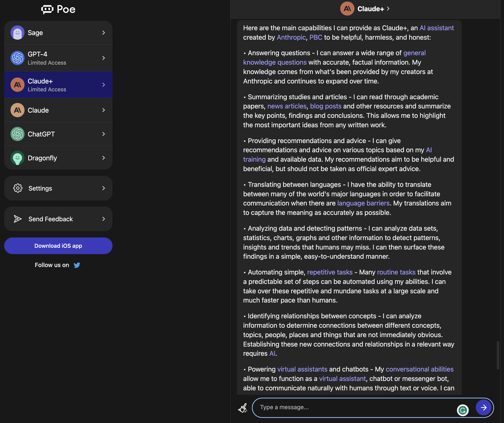Click Limited Access under Claude+
The image size is (504, 423).
tap(47, 89)
